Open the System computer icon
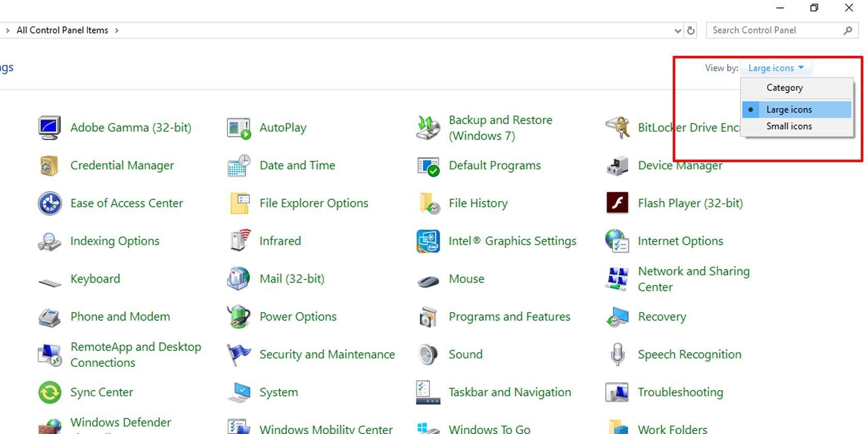The image size is (868, 434). (x=239, y=393)
